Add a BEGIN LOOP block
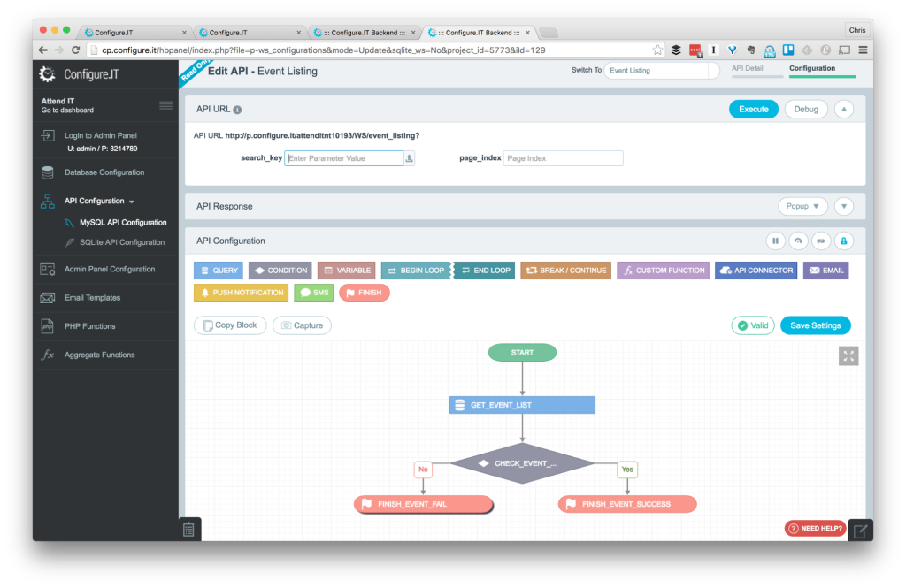Screen dimensions: 906x588 [416, 271]
